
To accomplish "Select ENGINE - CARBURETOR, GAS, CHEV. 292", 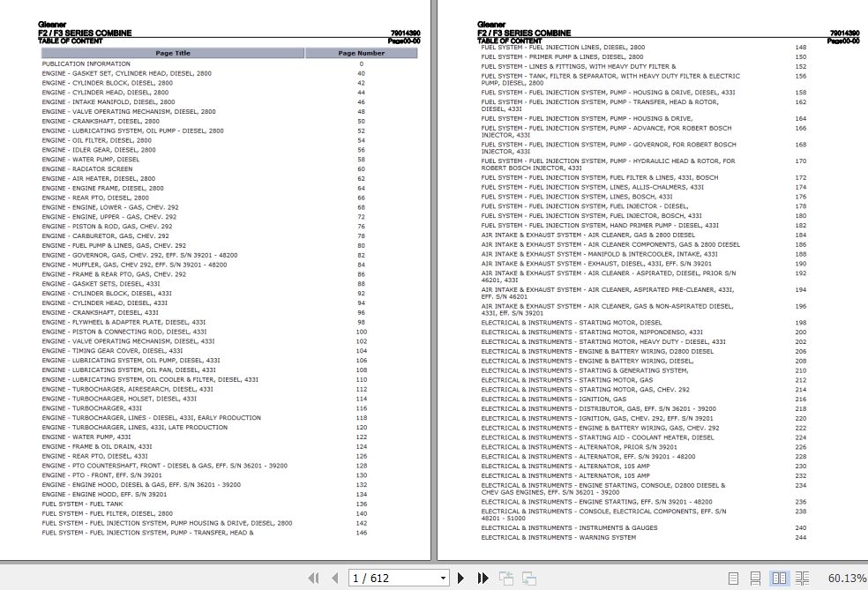I will [x=106, y=235].
